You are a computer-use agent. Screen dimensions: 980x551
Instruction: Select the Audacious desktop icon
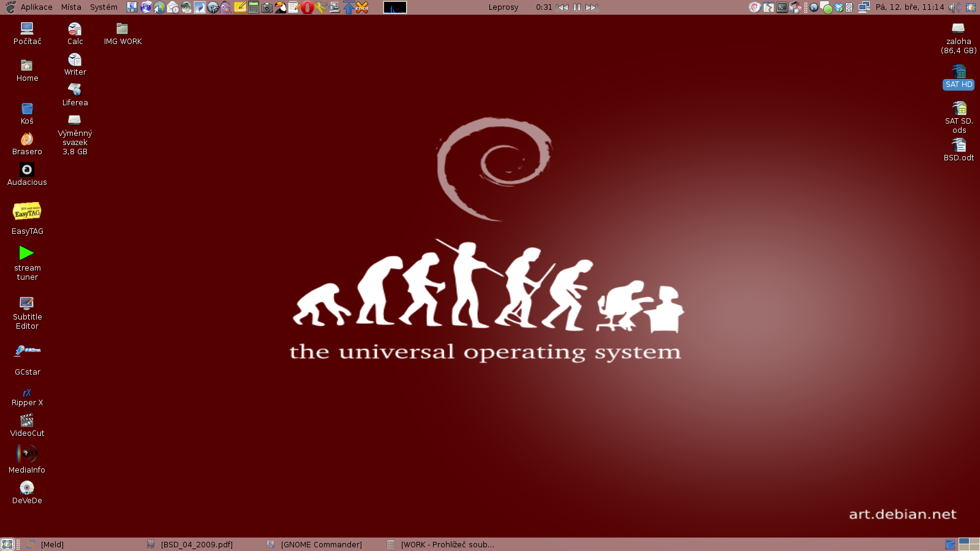(x=27, y=175)
